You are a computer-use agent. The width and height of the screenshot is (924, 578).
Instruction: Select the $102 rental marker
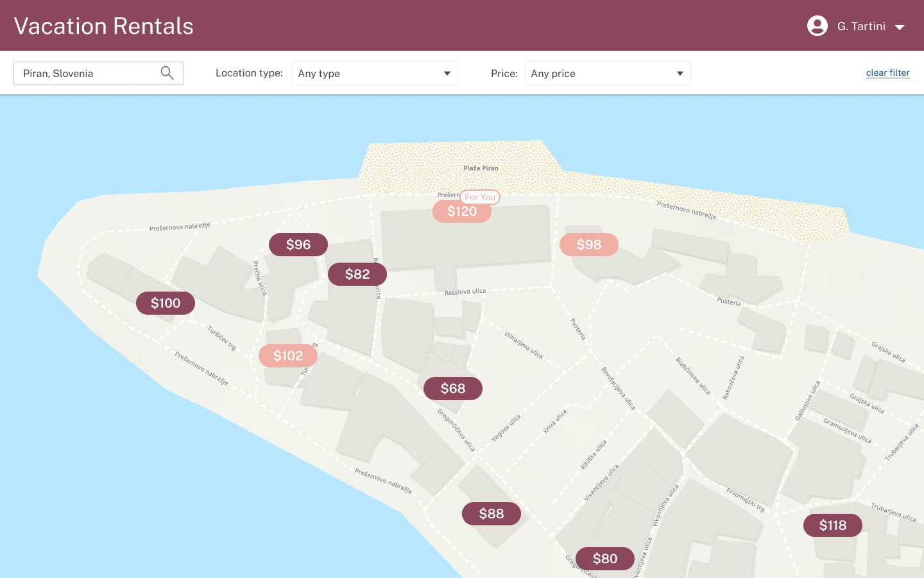tap(288, 356)
